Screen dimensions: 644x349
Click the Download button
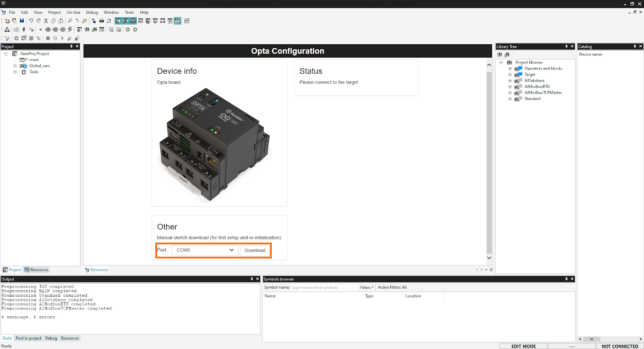pos(255,250)
